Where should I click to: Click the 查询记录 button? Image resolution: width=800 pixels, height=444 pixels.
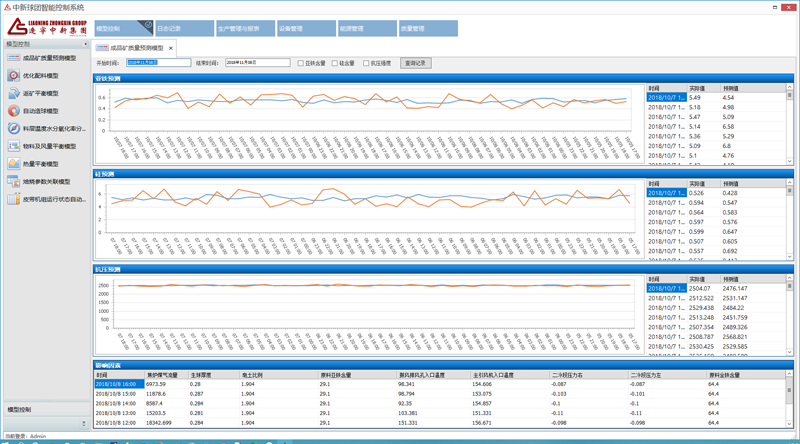(x=415, y=63)
